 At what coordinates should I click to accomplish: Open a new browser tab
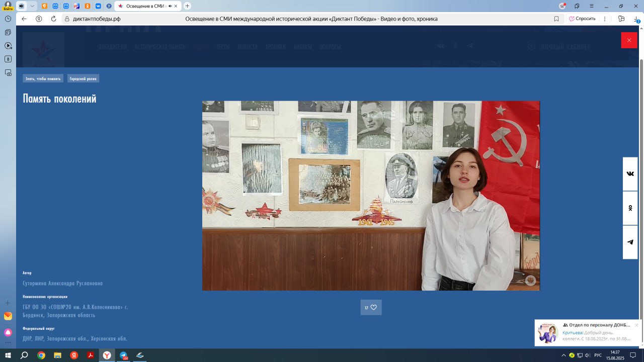tap(188, 6)
